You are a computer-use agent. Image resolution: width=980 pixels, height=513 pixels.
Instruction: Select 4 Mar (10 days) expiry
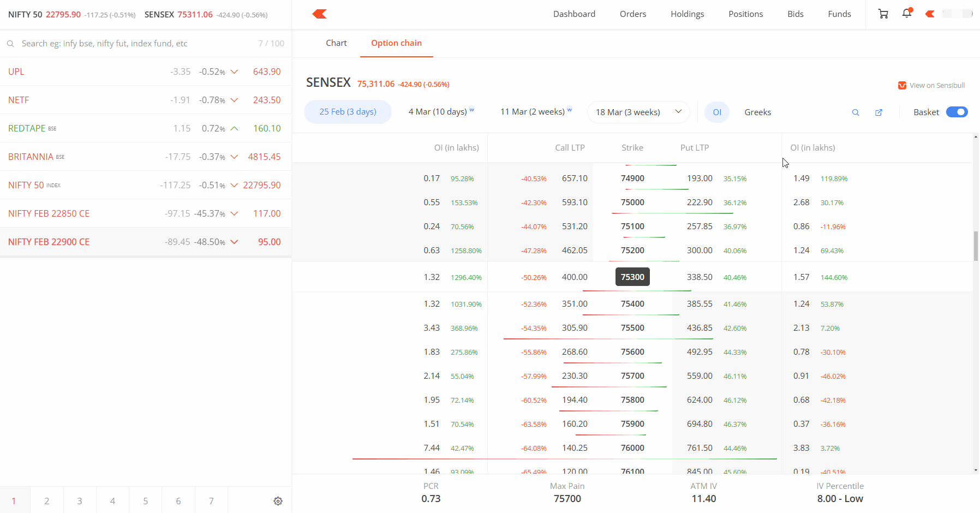click(x=441, y=112)
